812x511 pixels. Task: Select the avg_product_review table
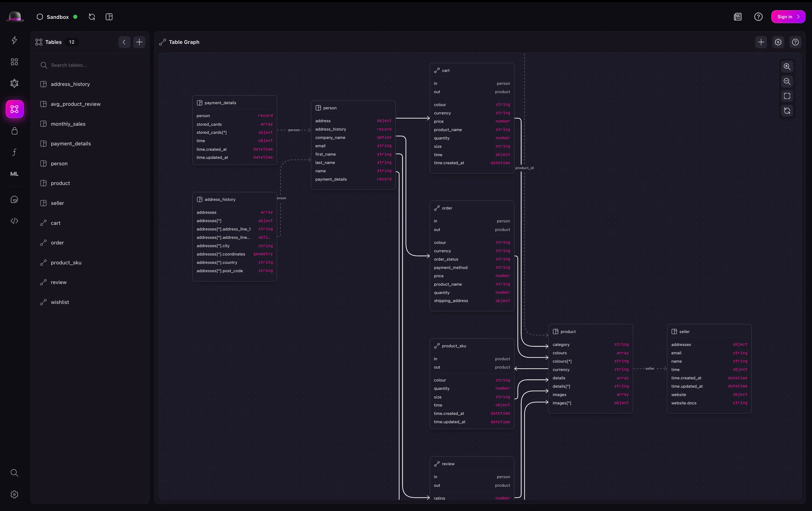(x=76, y=104)
